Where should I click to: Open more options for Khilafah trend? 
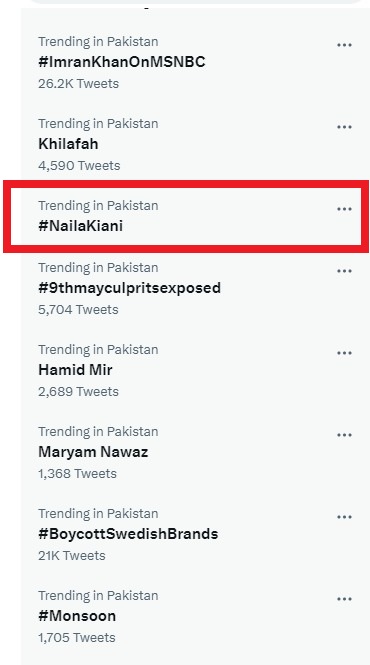(x=344, y=127)
